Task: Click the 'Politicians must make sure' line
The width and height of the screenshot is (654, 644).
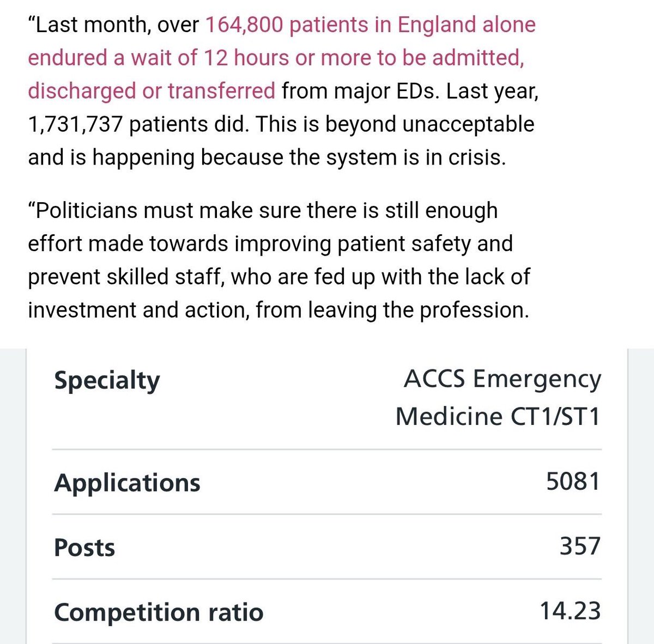Action: pyautogui.click(x=263, y=211)
